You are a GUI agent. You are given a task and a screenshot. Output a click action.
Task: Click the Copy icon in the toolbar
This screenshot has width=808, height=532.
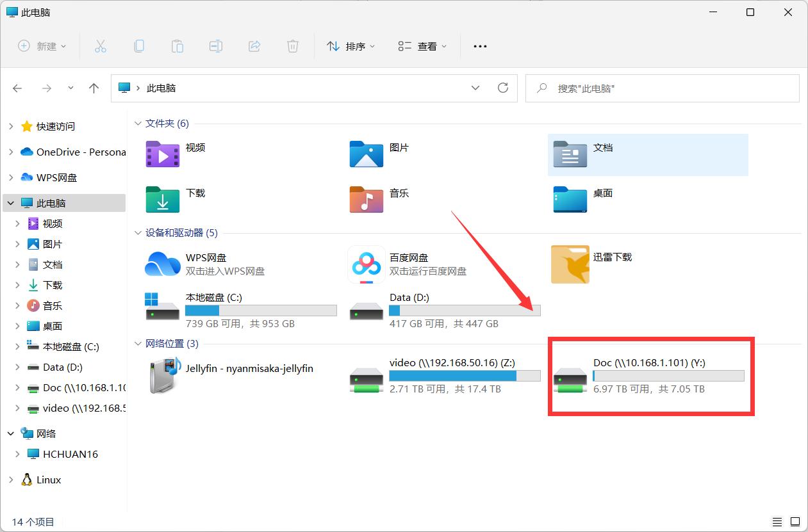point(139,45)
